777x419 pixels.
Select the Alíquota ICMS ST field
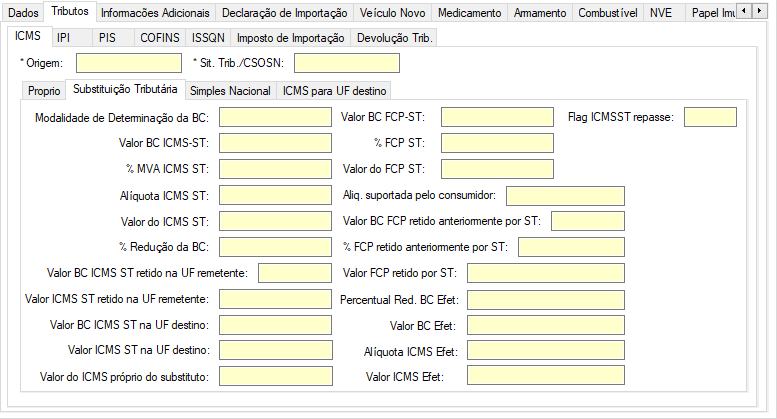tap(276, 195)
